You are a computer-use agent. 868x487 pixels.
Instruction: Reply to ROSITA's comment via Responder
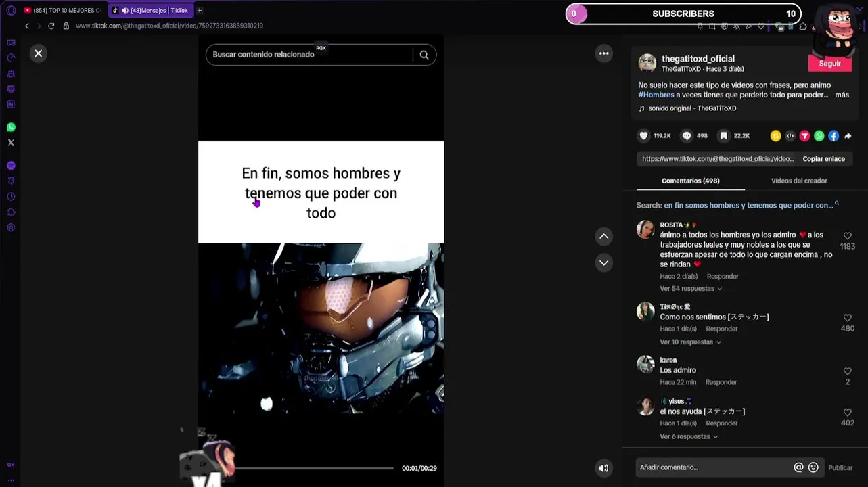point(723,277)
